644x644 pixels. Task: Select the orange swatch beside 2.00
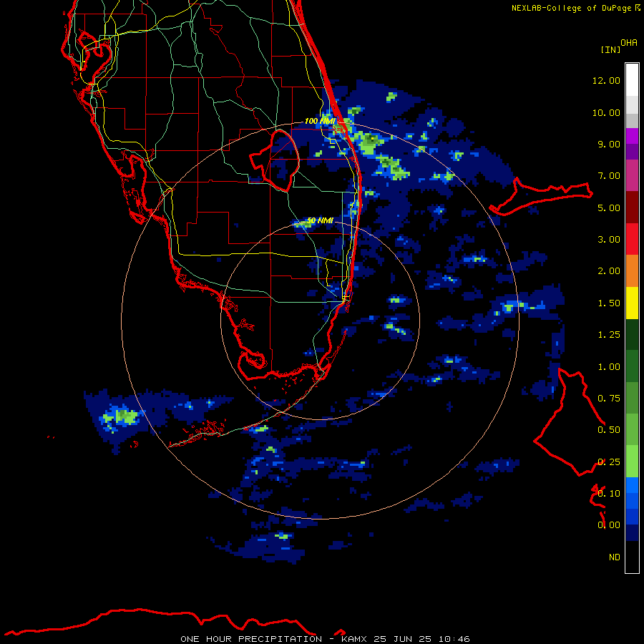pos(632,271)
